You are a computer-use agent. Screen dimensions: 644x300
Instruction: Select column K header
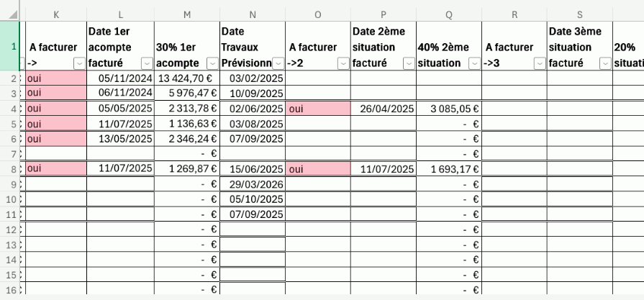(x=56, y=14)
